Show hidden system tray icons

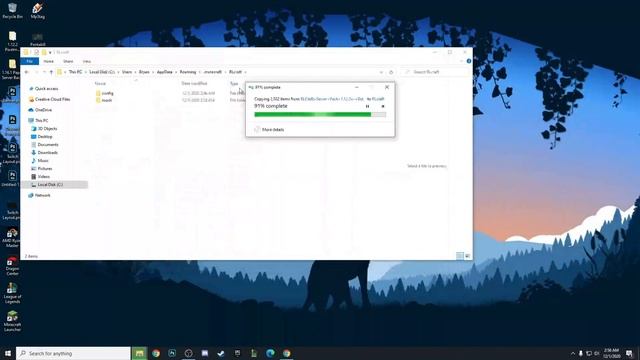click(573, 353)
